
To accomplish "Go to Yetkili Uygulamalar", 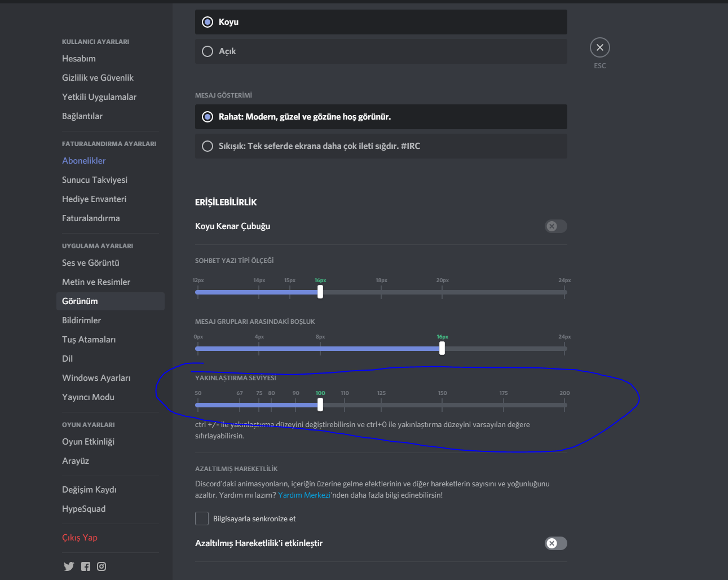I will 111,97.
